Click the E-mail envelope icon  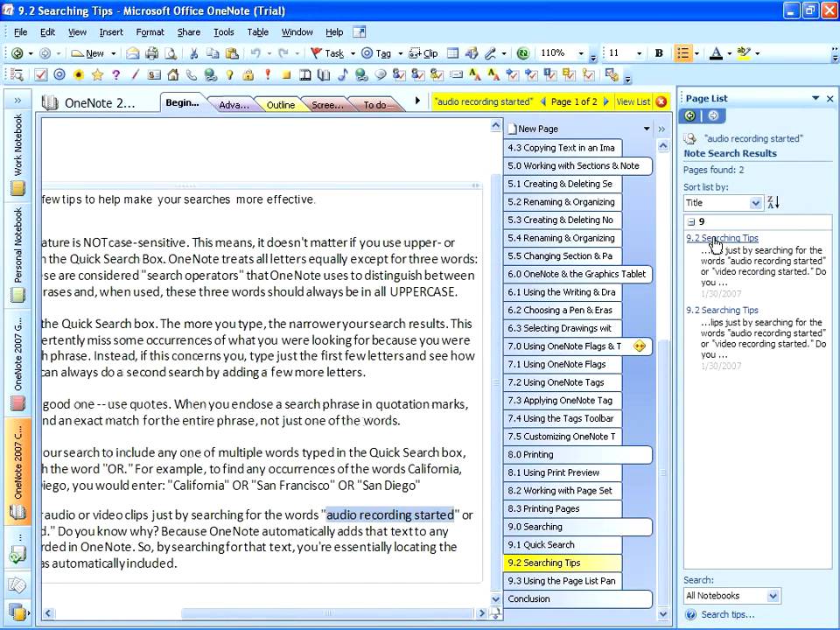click(133, 53)
